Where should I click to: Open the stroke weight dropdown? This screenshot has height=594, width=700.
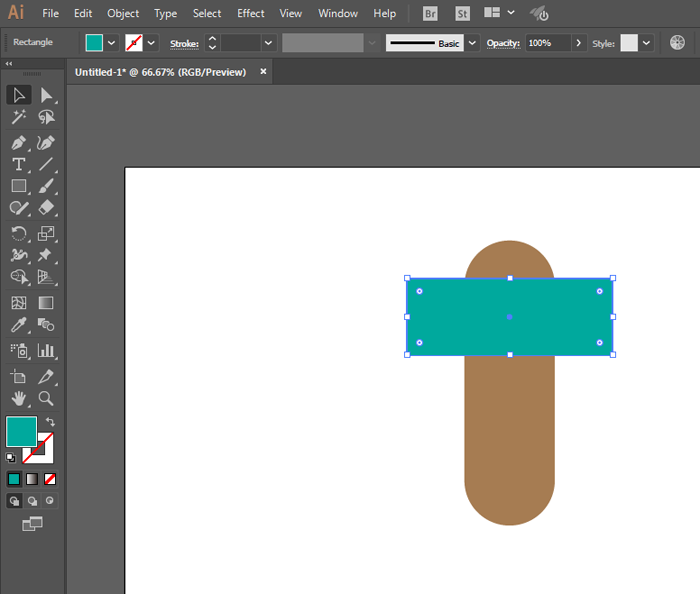tap(268, 43)
